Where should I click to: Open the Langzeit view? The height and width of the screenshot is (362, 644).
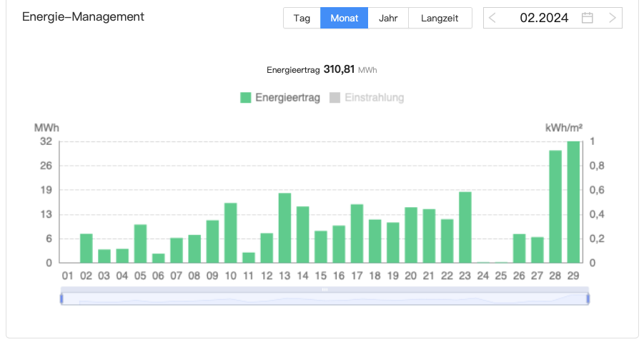click(x=440, y=18)
